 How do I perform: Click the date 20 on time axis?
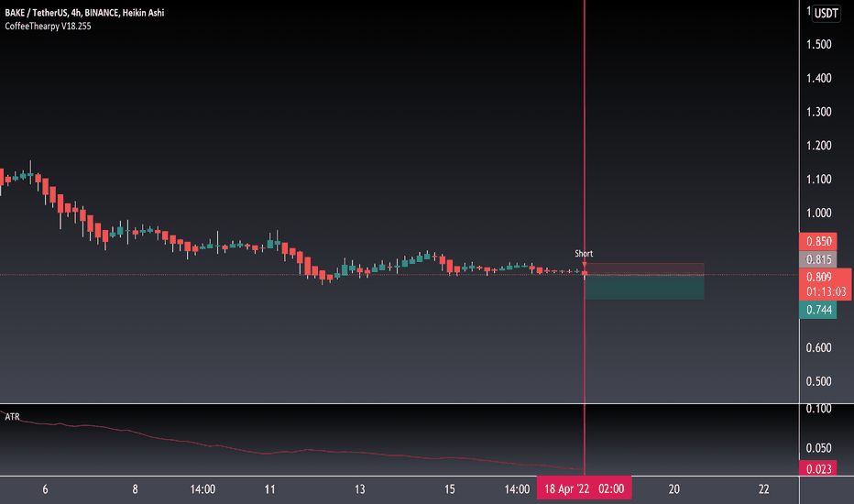pyautogui.click(x=673, y=489)
